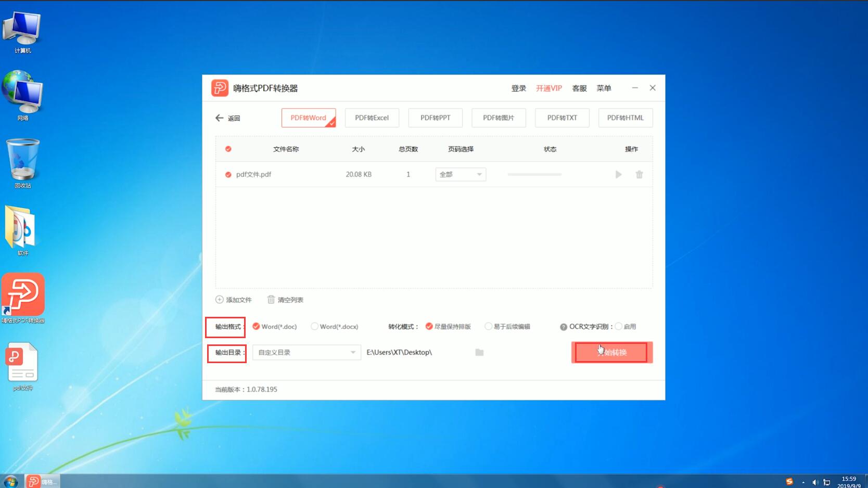Open the output folder browse icon

(479, 353)
